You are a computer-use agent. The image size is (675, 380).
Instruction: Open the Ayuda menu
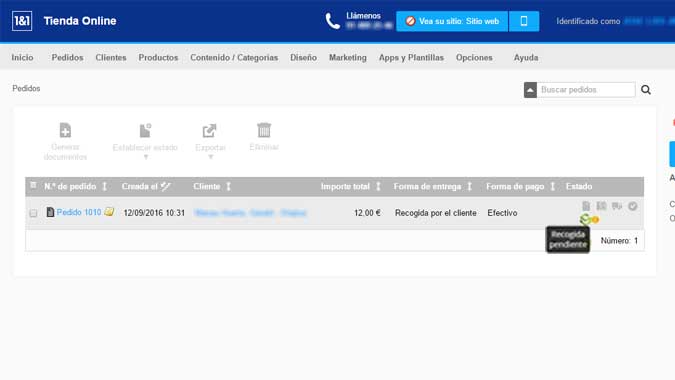[x=526, y=57]
